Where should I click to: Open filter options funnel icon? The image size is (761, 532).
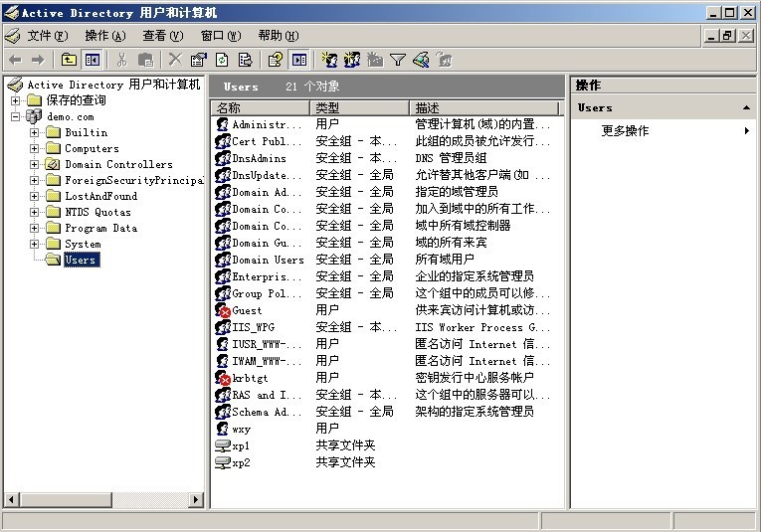[x=398, y=60]
